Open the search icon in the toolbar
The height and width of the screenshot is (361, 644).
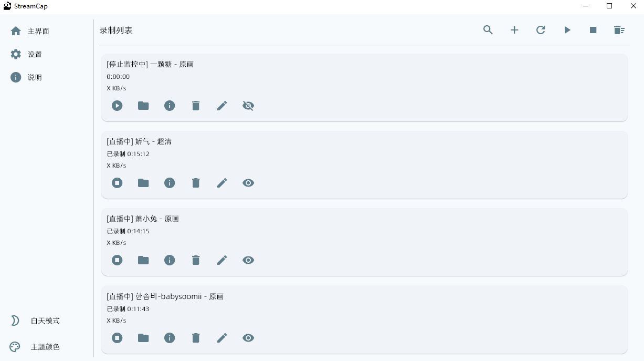pyautogui.click(x=488, y=30)
